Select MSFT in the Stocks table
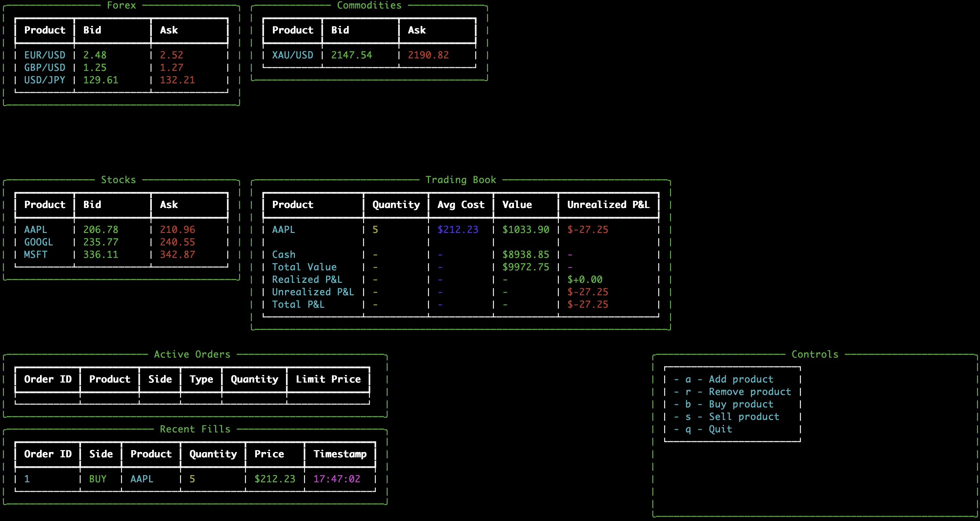The image size is (980, 521). click(36, 255)
